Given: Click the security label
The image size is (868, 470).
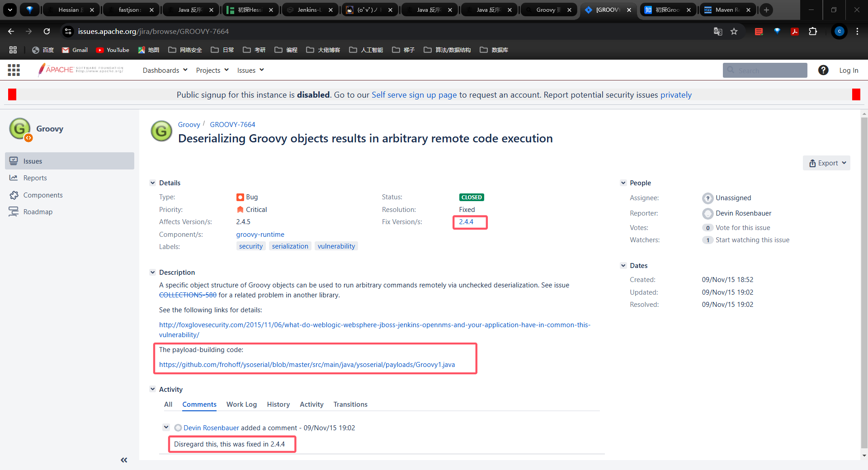Looking at the screenshot, I should pyautogui.click(x=251, y=246).
